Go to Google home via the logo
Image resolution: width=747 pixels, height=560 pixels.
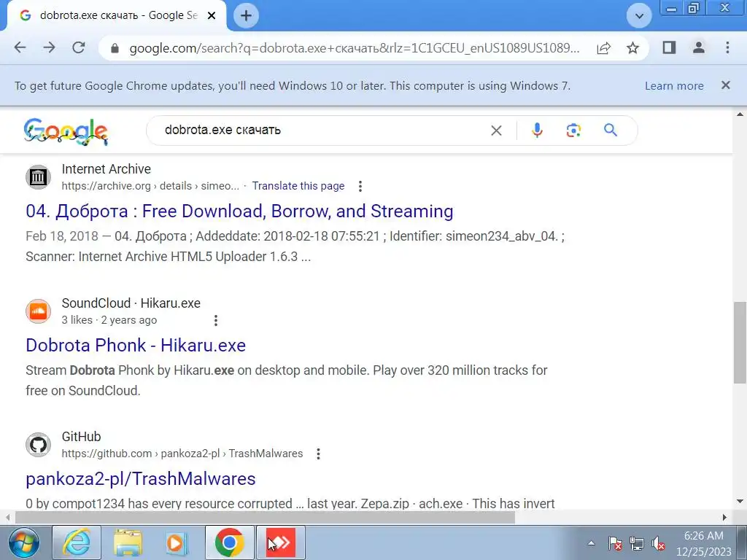point(66,131)
